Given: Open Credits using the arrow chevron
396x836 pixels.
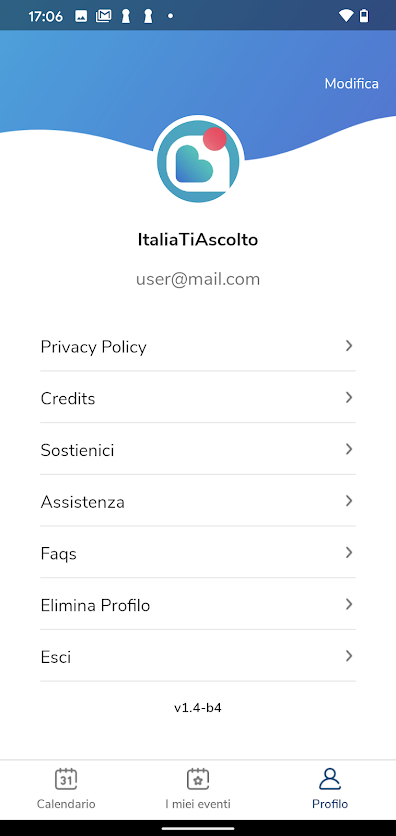Looking at the screenshot, I should coord(349,397).
